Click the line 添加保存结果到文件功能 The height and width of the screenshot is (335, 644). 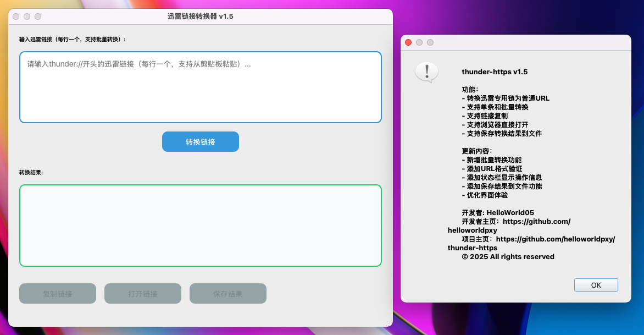point(502,186)
